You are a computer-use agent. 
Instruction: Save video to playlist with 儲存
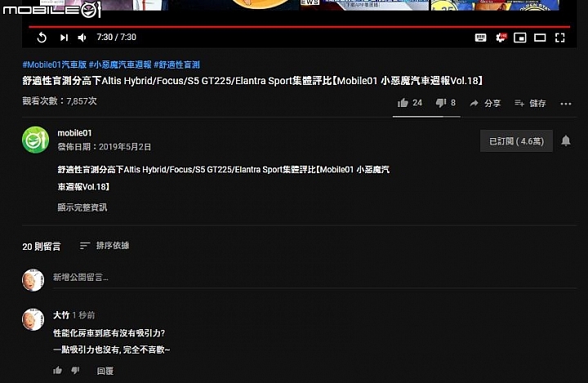pyautogui.click(x=530, y=103)
